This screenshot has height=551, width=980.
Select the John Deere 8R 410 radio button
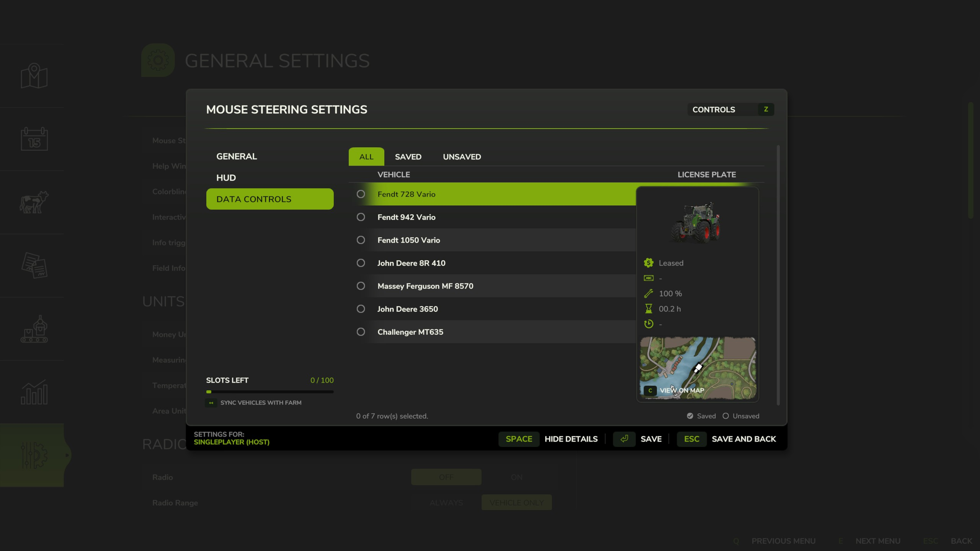(x=361, y=263)
